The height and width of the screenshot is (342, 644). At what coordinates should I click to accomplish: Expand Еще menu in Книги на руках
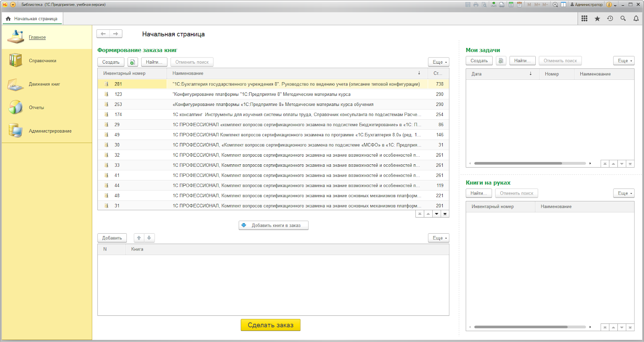[x=624, y=193]
